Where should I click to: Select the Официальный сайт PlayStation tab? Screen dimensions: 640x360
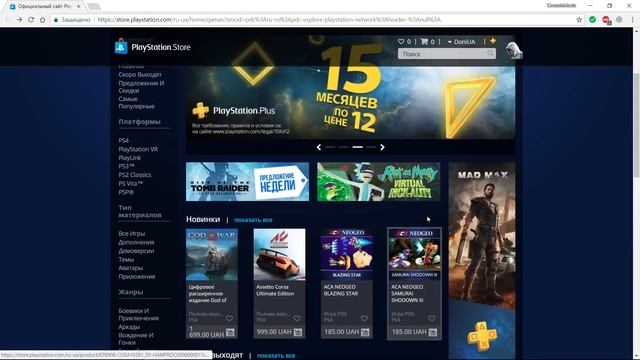tap(44, 6)
